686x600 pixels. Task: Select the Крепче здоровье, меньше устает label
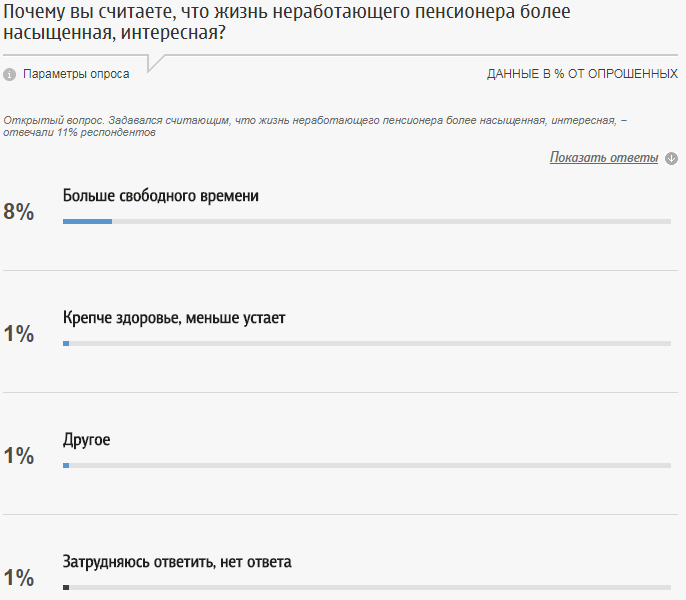(174, 318)
